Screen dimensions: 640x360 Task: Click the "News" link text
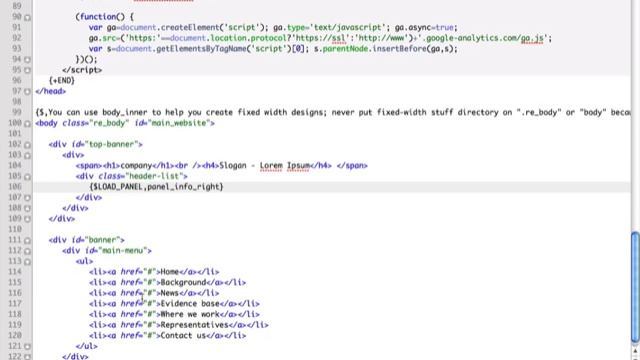coord(170,293)
